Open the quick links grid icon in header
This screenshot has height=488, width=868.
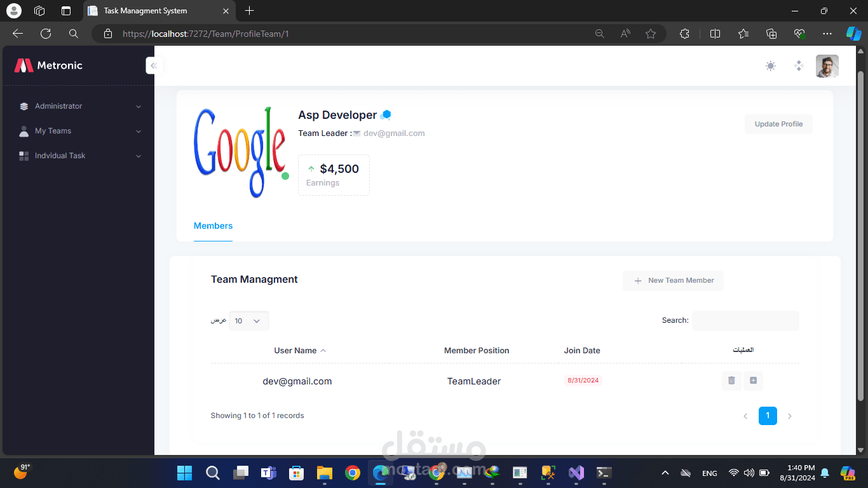799,65
